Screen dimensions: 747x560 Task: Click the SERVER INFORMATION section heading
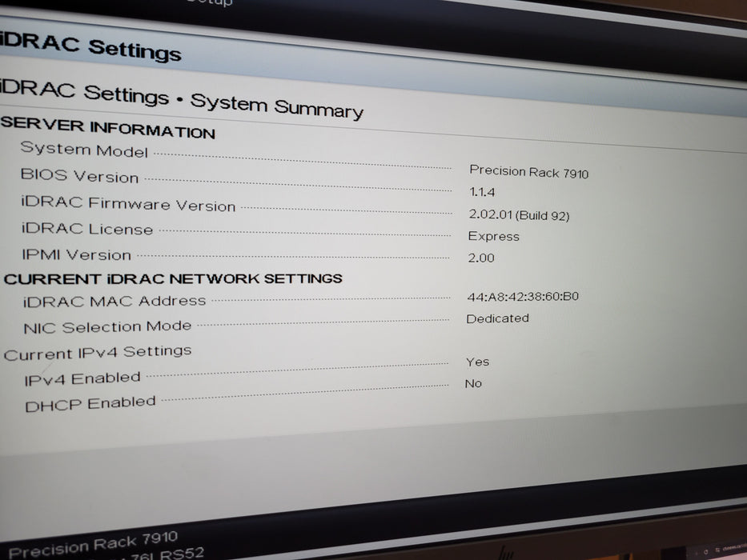107,127
